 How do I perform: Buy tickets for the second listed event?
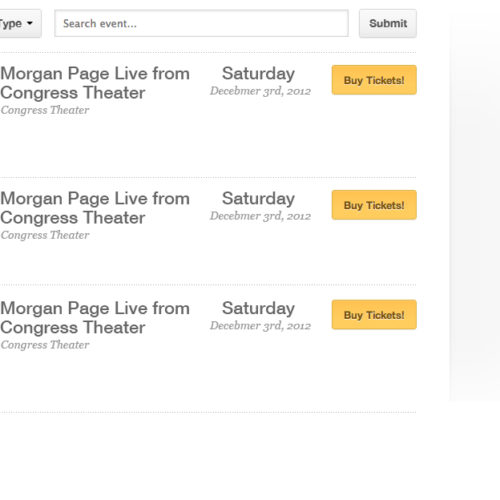click(374, 205)
